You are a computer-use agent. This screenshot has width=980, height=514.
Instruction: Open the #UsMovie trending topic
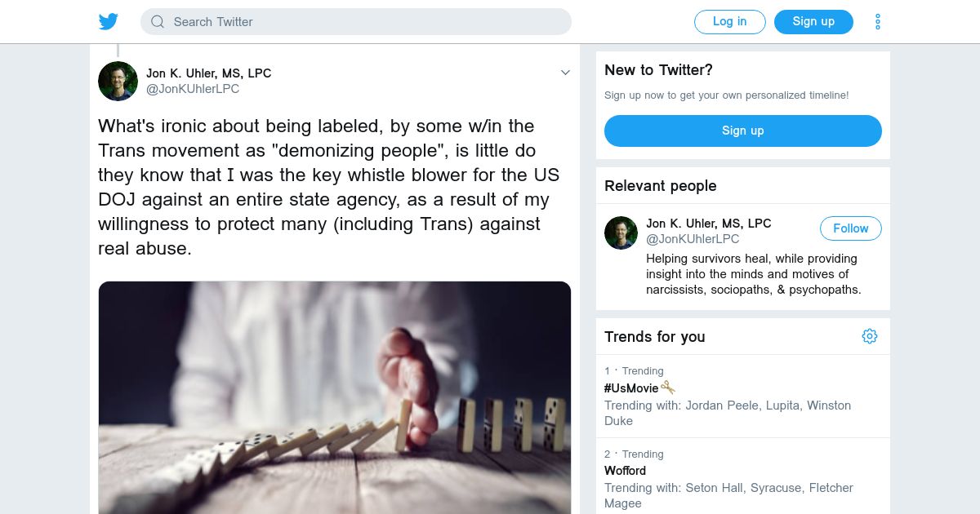coord(631,388)
